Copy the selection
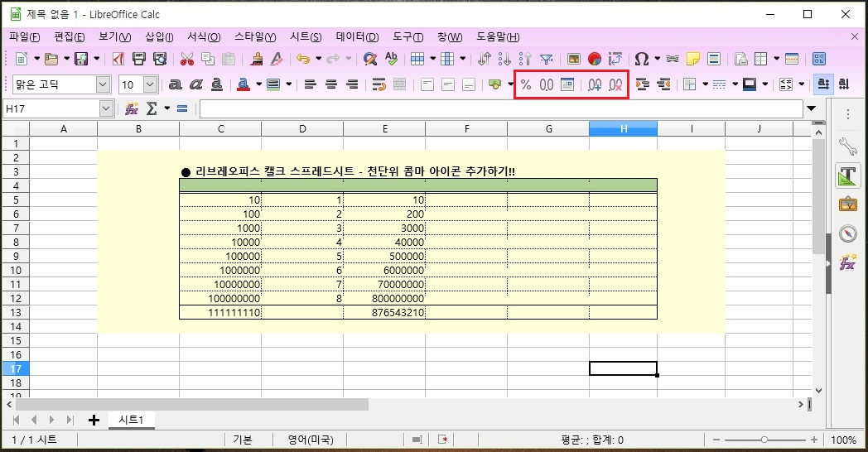 click(x=208, y=59)
